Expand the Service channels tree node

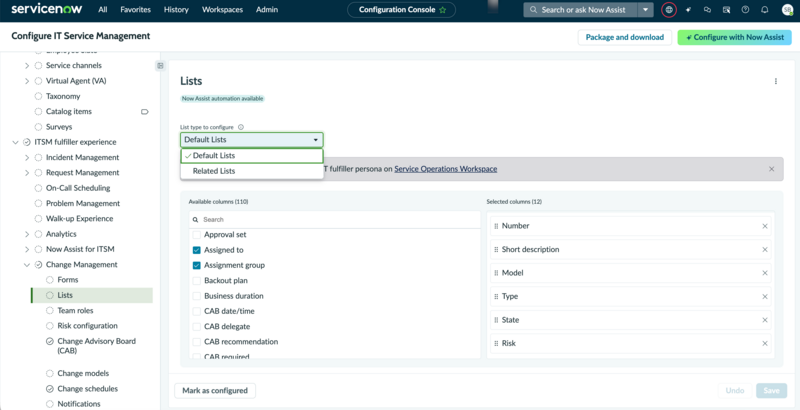27,66
